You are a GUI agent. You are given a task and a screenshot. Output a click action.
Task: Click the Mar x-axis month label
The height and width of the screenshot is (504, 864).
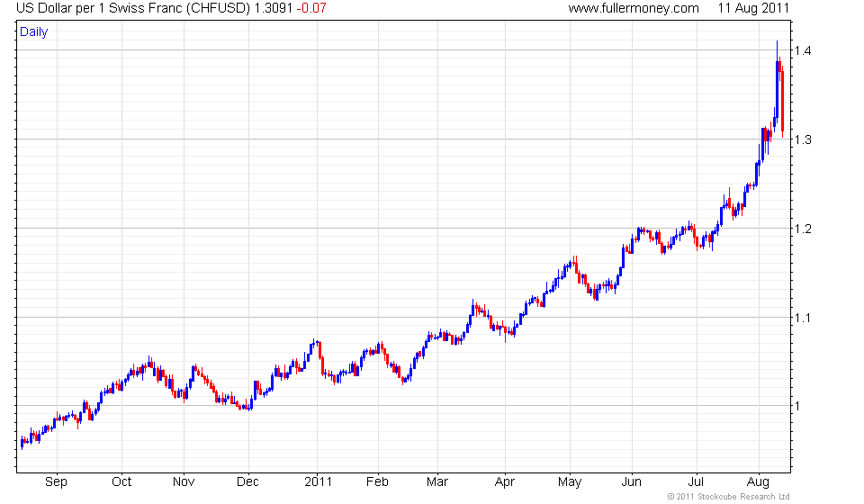tap(437, 482)
